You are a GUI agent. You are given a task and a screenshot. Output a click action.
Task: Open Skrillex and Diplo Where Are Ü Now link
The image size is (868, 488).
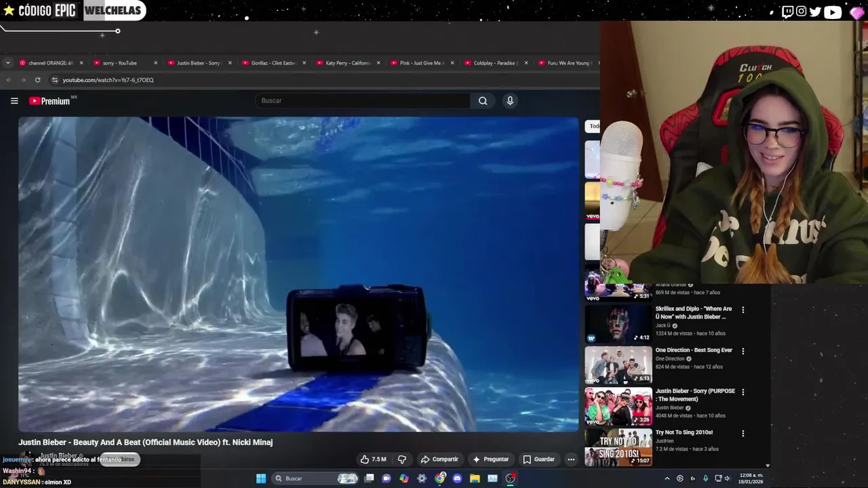tap(693, 313)
